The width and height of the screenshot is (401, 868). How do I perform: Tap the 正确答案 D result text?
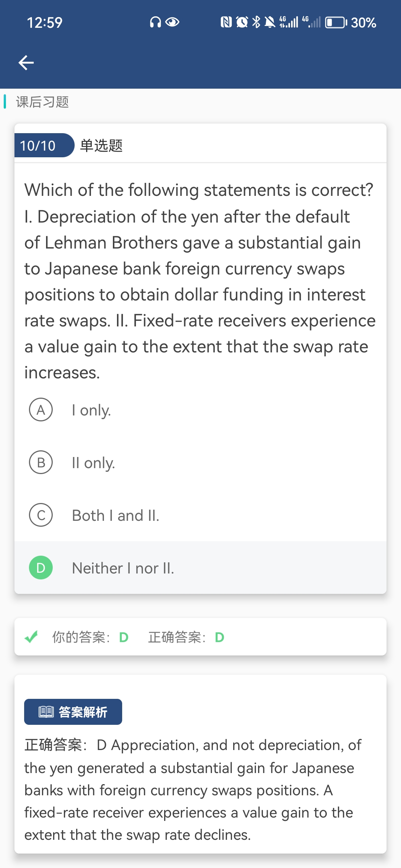pos(186,637)
